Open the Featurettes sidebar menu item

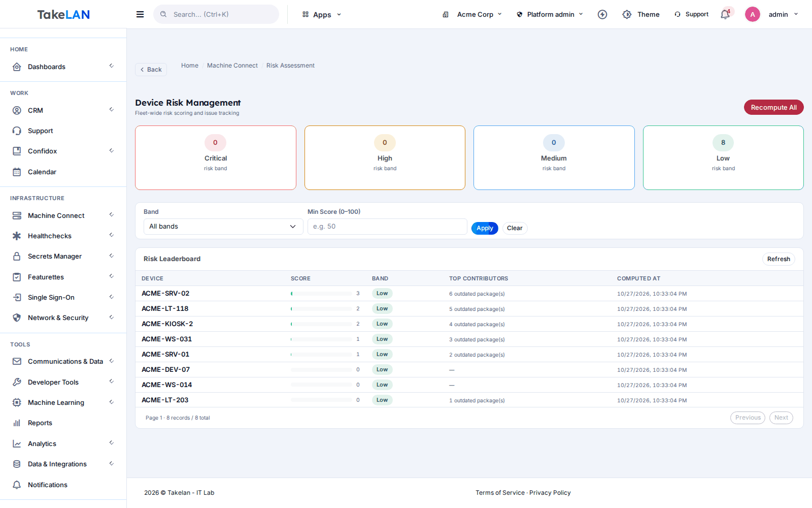pyautogui.click(x=63, y=277)
